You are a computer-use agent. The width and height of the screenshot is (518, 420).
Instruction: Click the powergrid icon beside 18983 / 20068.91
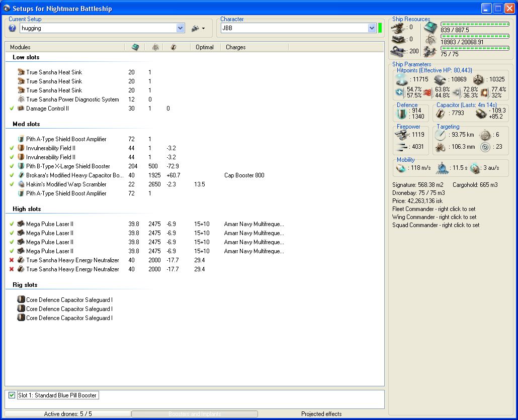coord(431,40)
